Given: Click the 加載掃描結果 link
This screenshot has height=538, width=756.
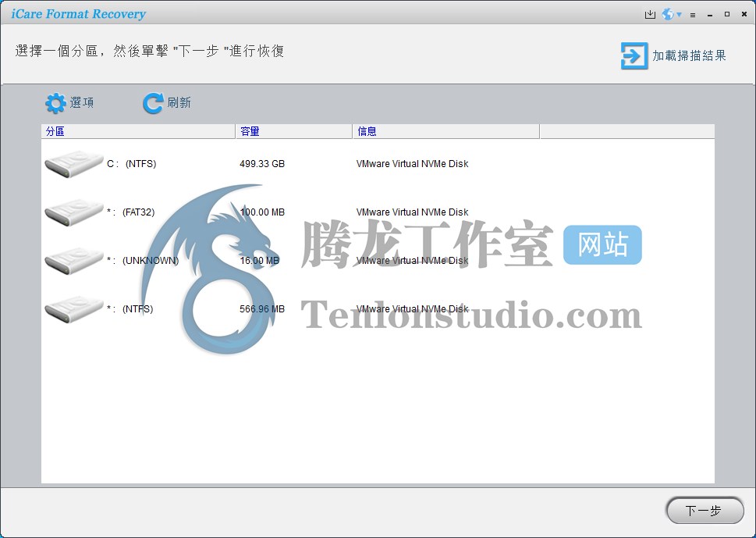Looking at the screenshot, I should [690, 56].
